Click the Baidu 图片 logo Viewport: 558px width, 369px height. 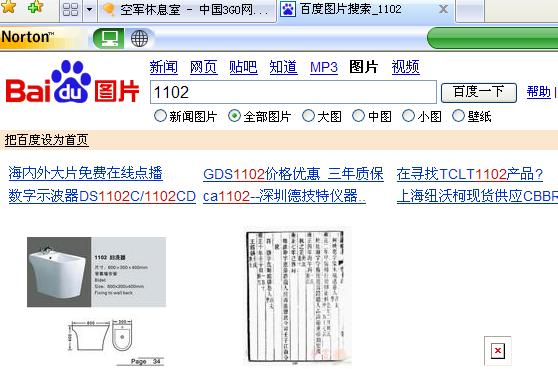point(72,82)
